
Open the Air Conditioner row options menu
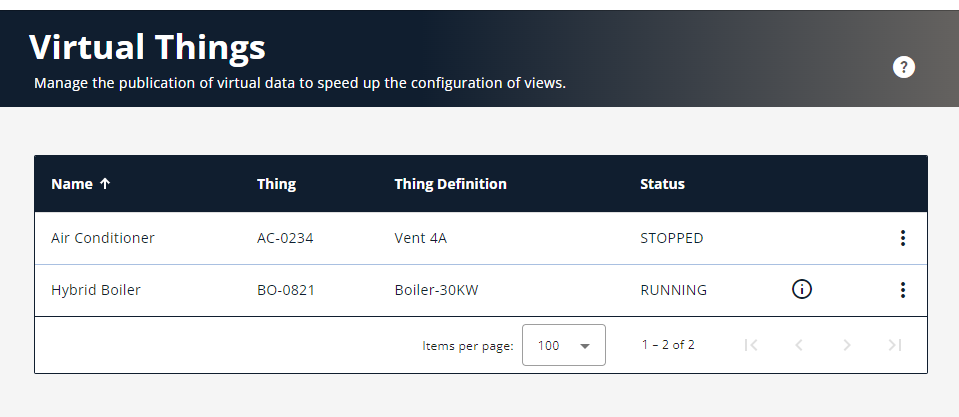point(903,238)
